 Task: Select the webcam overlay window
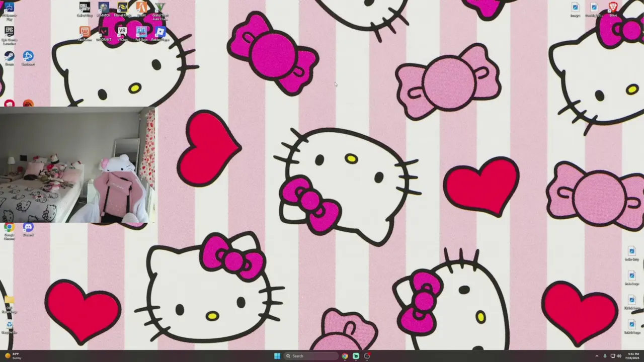tap(77, 165)
